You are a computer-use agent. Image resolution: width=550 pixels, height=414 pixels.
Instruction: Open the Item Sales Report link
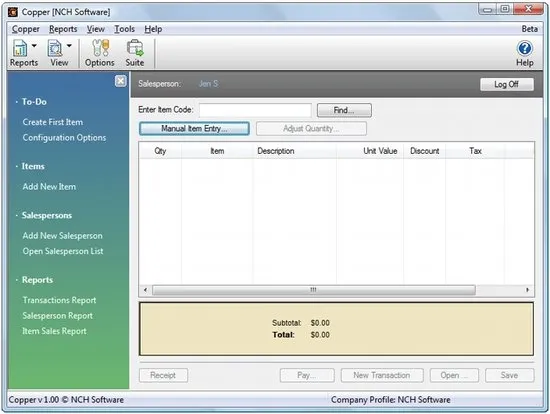tap(54, 331)
